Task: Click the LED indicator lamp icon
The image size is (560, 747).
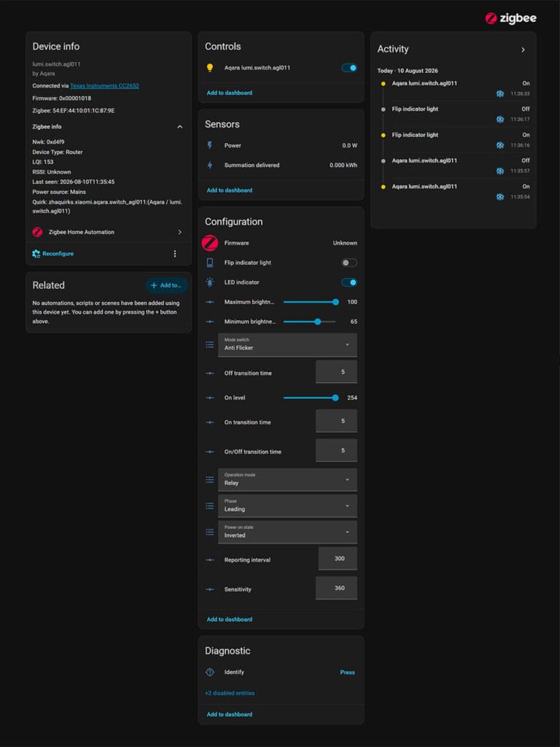Action: pos(209,282)
